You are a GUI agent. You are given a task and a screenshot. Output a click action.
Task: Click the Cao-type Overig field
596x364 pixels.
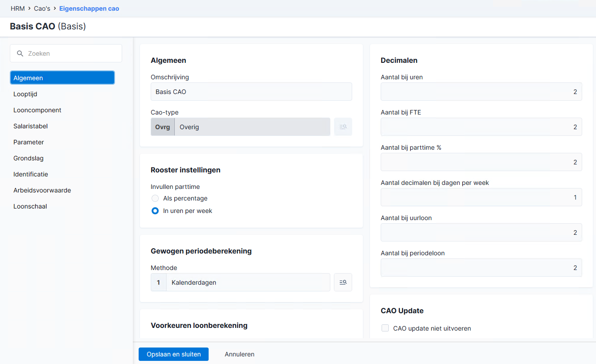click(x=240, y=127)
